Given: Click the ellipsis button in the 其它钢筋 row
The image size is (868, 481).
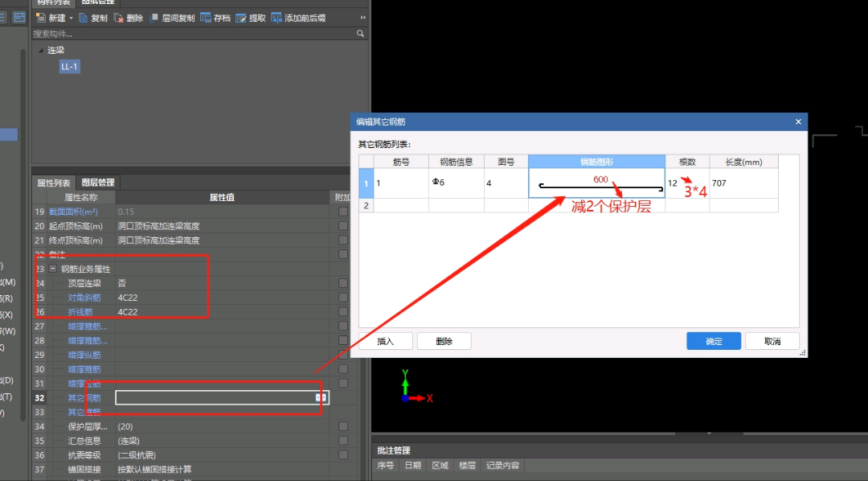Looking at the screenshot, I should coord(321,397).
